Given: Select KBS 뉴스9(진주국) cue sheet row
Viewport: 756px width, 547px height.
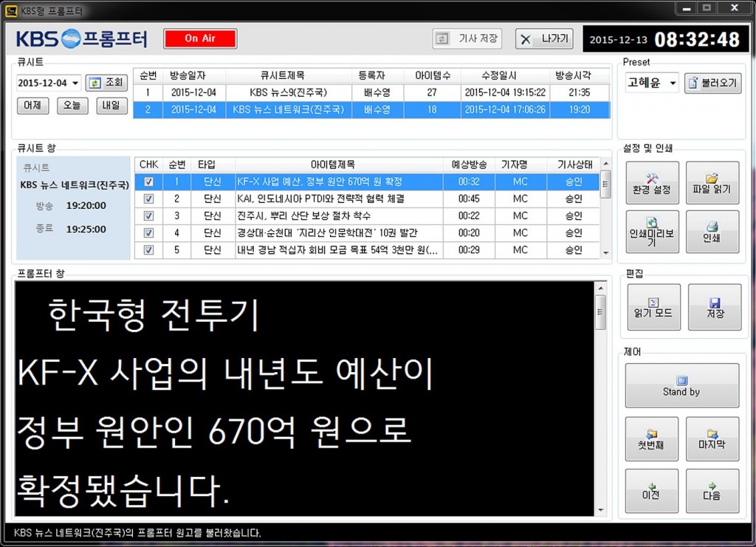Looking at the screenshot, I should tap(371, 92).
